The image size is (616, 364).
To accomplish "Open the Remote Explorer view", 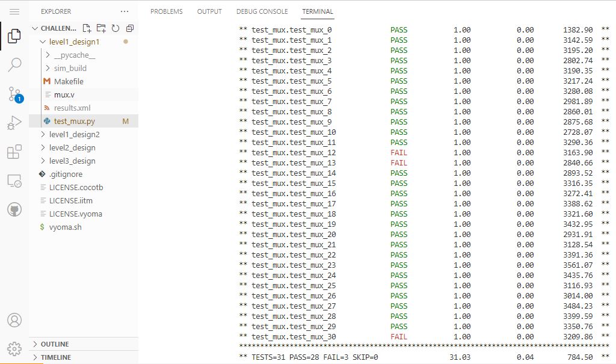I will 15,180.
